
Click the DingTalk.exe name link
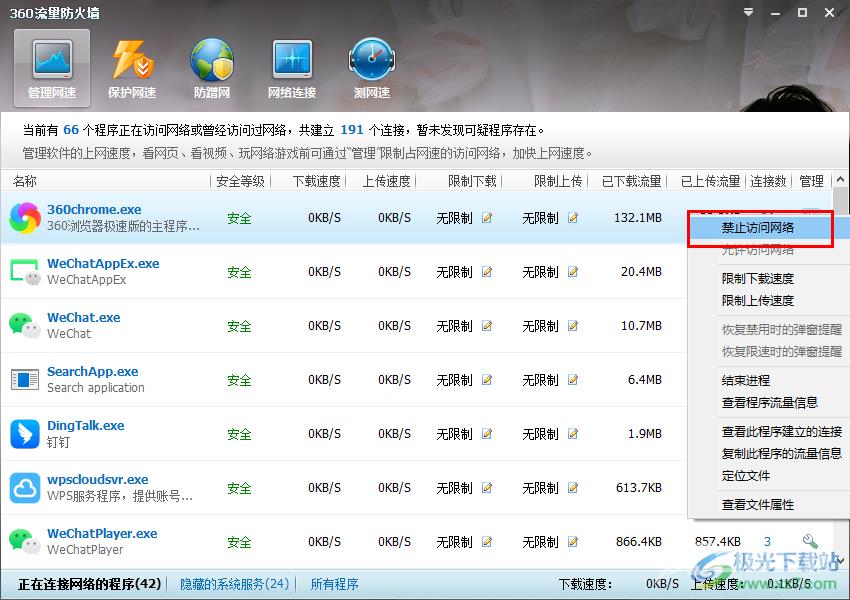86,425
